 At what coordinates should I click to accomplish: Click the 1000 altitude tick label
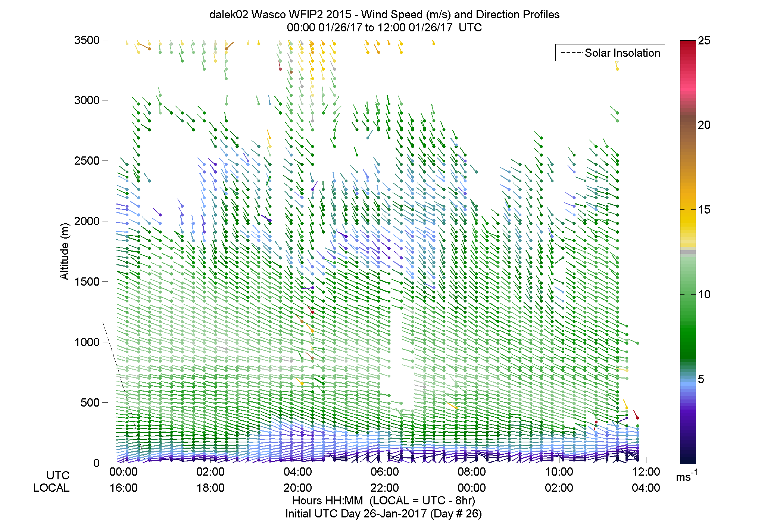pos(87,342)
